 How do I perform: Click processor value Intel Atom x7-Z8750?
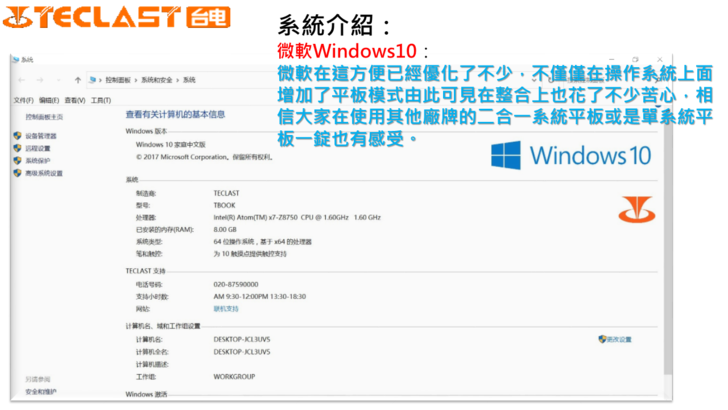(297, 217)
